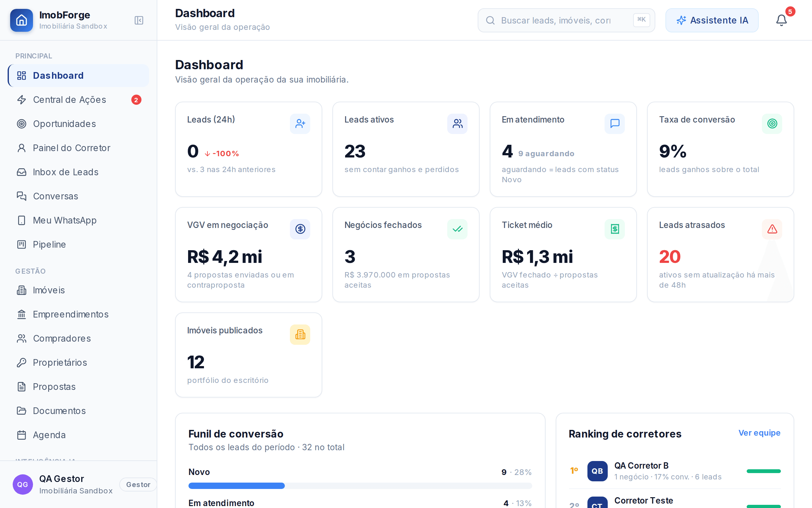Open the notifications bell

click(781, 20)
